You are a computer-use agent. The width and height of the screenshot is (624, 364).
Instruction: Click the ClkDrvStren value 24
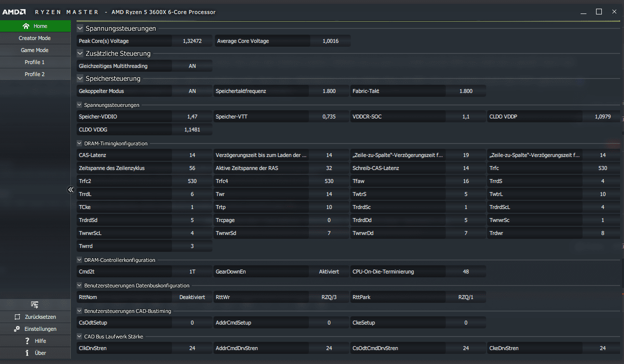[192, 348]
